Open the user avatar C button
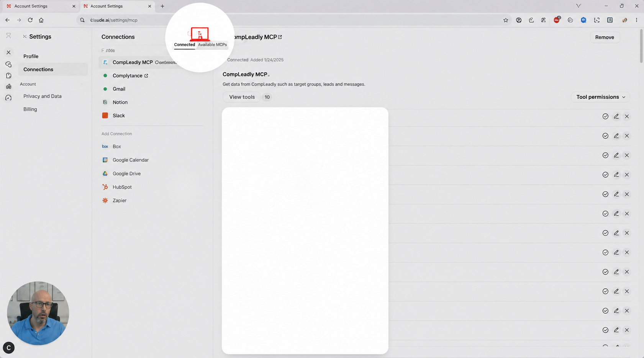Image resolution: width=644 pixels, height=358 pixels. coord(9,348)
